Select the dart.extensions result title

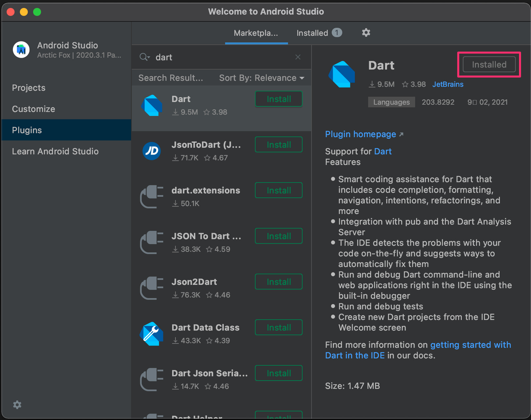pyautogui.click(x=206, y=190)
